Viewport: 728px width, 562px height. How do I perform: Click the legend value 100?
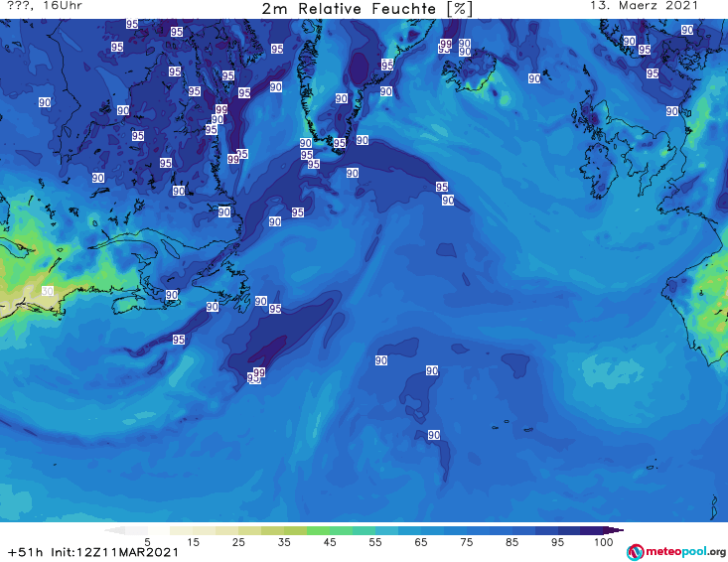point(604,542)
